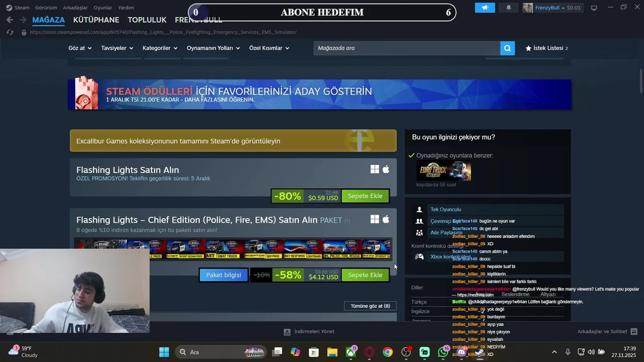The width and height of the screenshot is (644, 362).
Task: Expand the Göz at dropdown
Action: pos(80,48)
